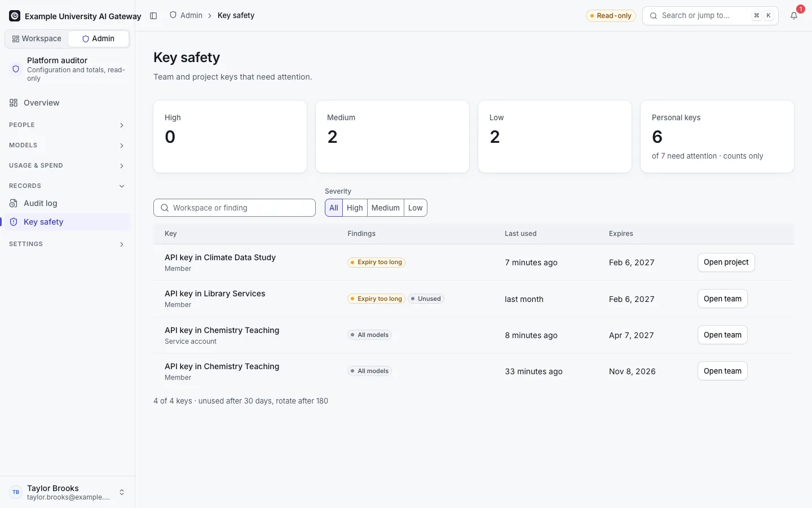Expand the Settings section

[x=67, y=244]
